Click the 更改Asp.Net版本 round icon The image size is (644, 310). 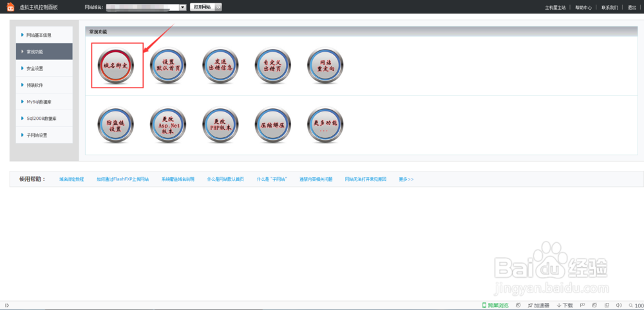pos(168,125)
